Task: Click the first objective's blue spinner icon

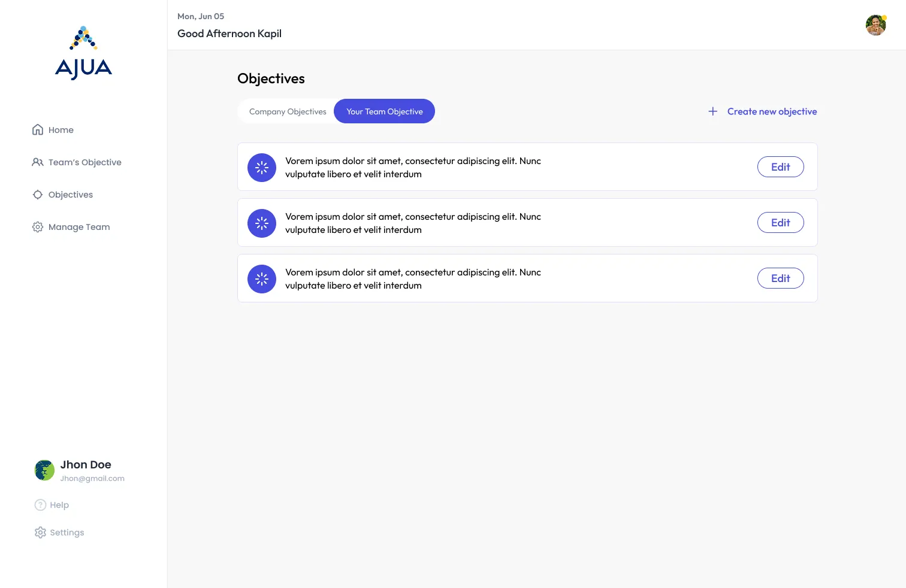Action: (x=262, y=168)
